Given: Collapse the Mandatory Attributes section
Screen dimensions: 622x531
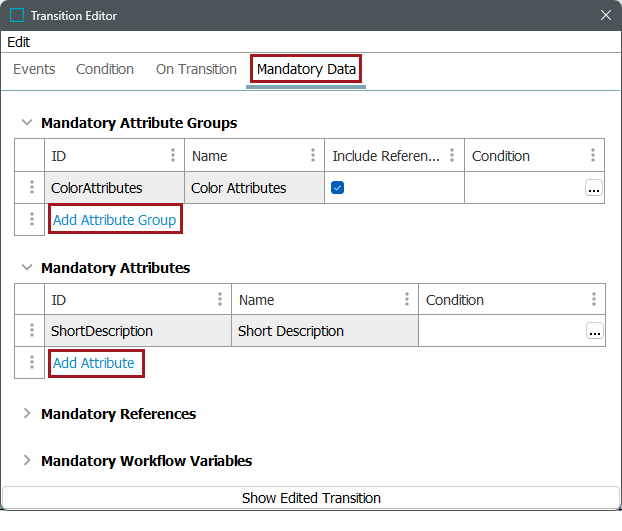Looking at the screenshot, I should click(x=27, y=268).
